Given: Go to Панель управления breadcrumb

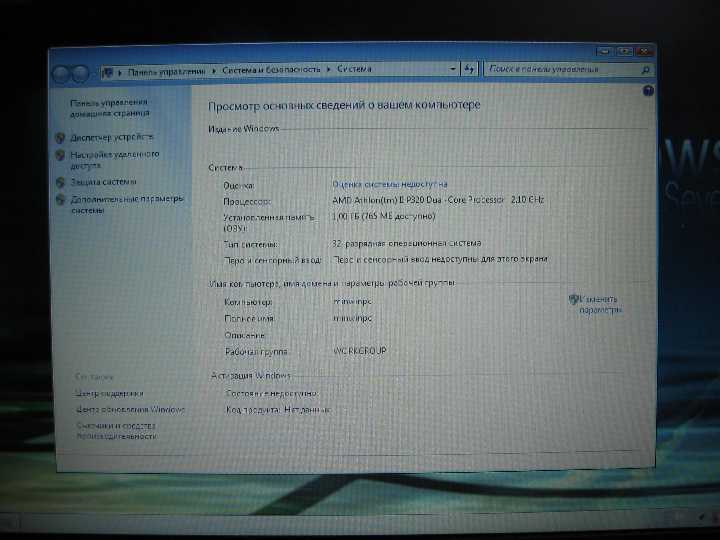Looking at the screenshot, I should (167, 72).
